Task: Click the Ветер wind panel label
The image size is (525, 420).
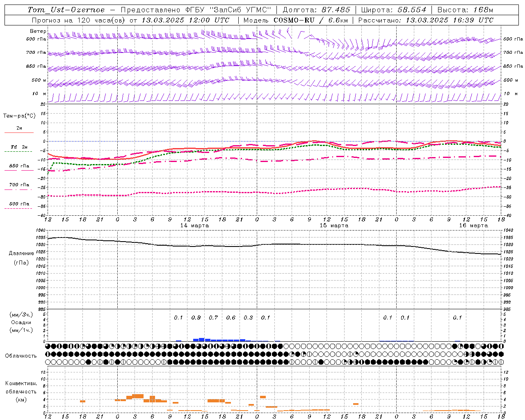Action: click(38, 31)
